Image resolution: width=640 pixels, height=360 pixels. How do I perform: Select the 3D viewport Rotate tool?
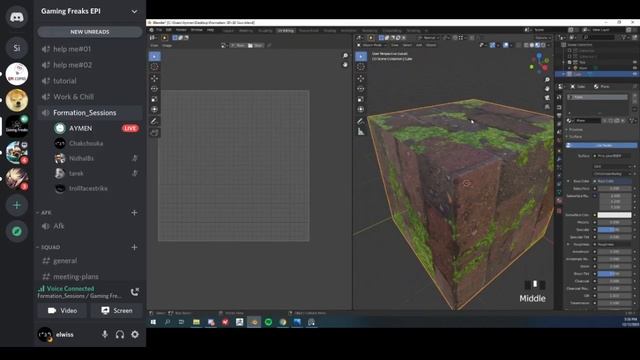pos(361,89)
